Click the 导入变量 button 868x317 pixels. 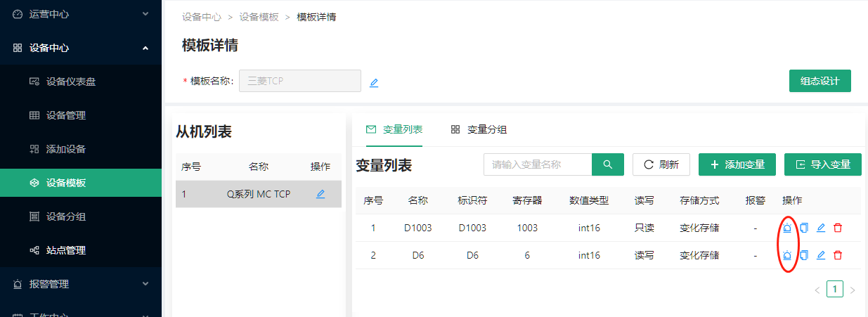tap(822, 164)
